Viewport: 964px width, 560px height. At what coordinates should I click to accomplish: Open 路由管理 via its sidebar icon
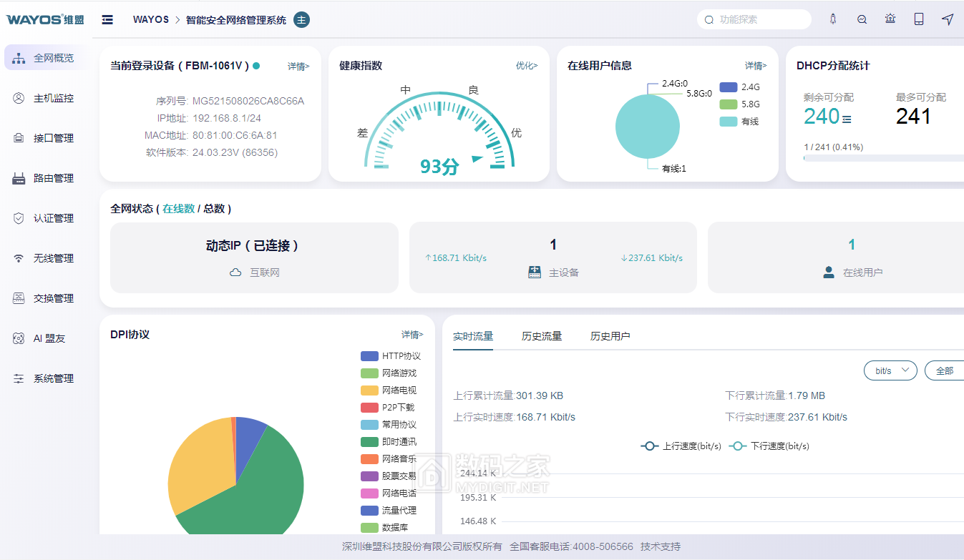19,178
